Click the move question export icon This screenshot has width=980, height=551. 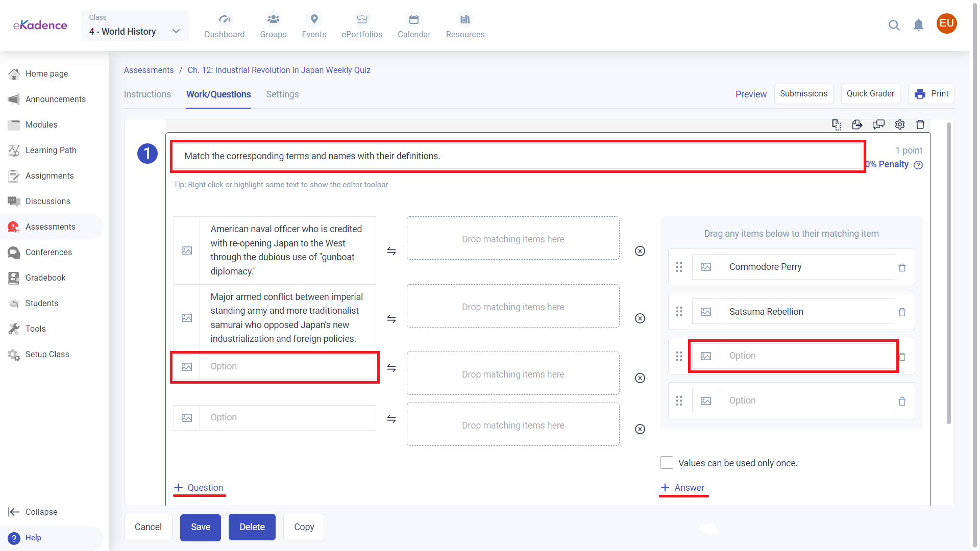(857, 124)
